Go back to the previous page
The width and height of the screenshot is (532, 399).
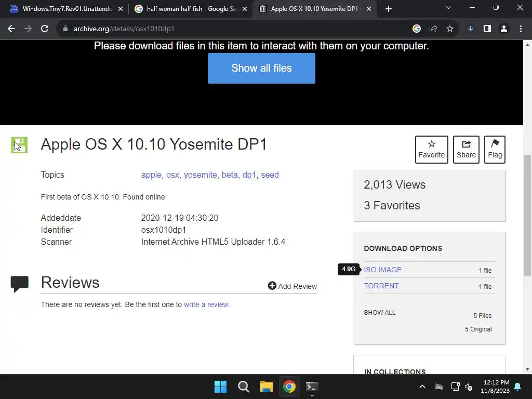(x=11, y=29)
